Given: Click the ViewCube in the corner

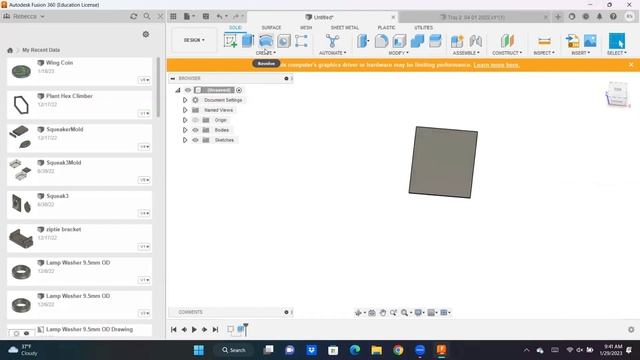Looking at the screenshot, I should point(618,94).
